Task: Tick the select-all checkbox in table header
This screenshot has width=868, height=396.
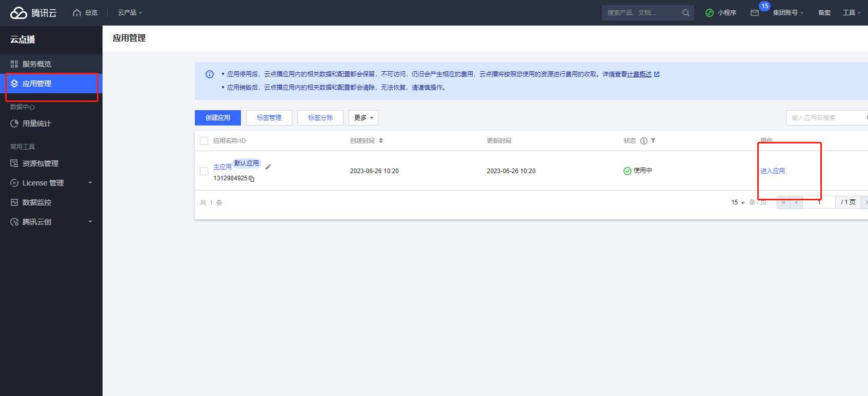Action: 204,141
